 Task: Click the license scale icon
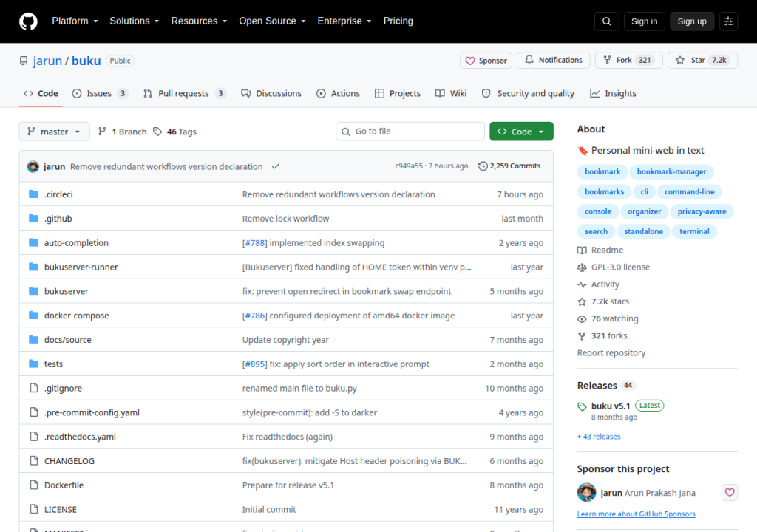point(582,267)
